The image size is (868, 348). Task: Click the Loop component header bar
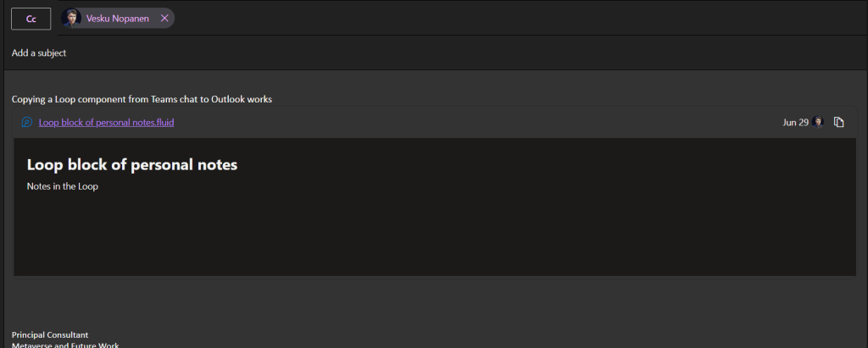(x=475, y=122)
